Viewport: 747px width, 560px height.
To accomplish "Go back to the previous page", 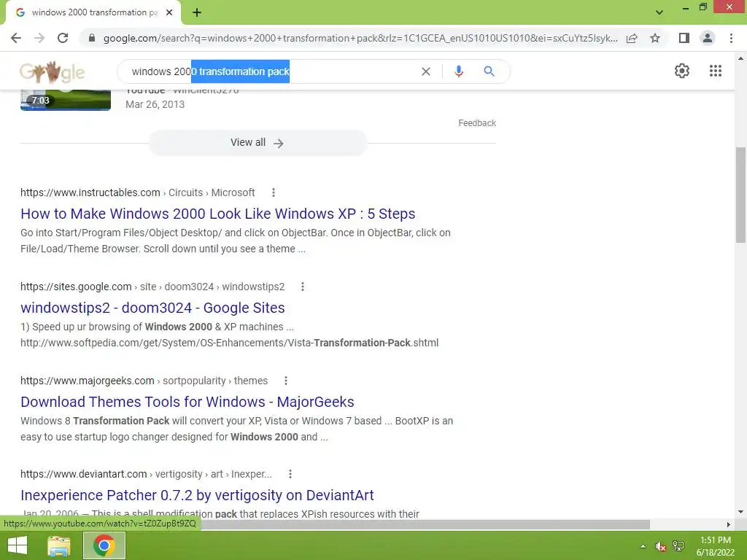I will 16,38.
